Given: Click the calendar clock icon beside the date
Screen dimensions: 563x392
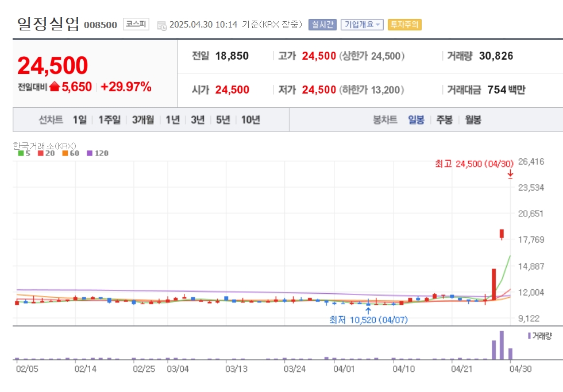Looking at the screenshot, I should [162, 25].
